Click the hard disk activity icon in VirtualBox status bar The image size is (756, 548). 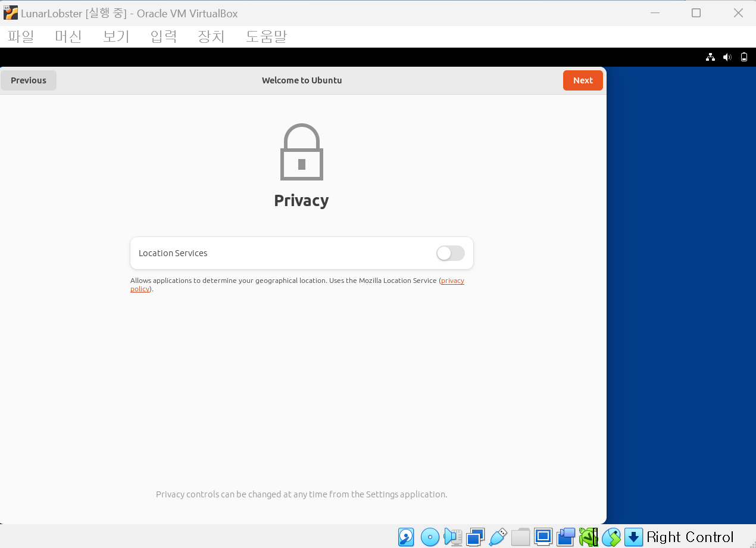pos(406,537)
